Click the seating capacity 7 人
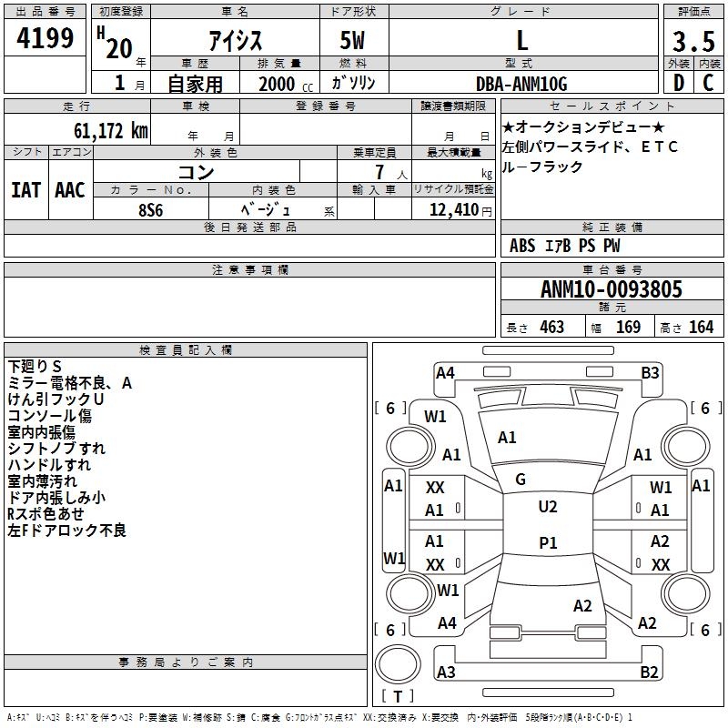 pyautogui.click(x=390, y=173)
